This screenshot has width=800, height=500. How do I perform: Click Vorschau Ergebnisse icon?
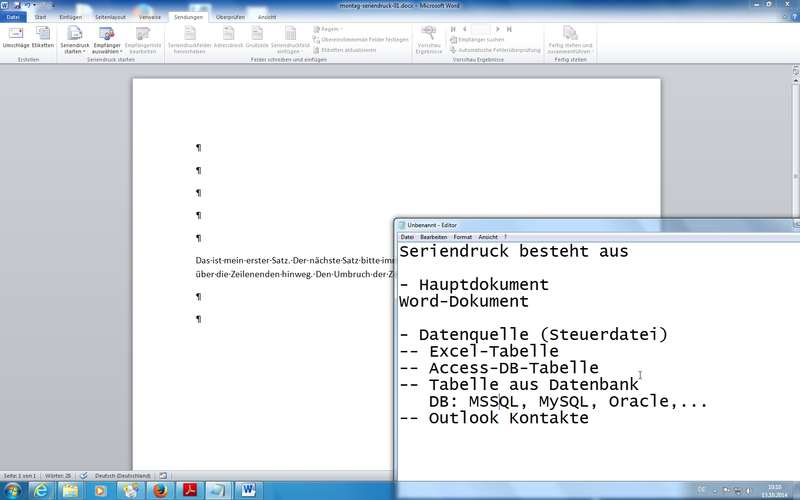pyautogui.click(x=429, y=41)
